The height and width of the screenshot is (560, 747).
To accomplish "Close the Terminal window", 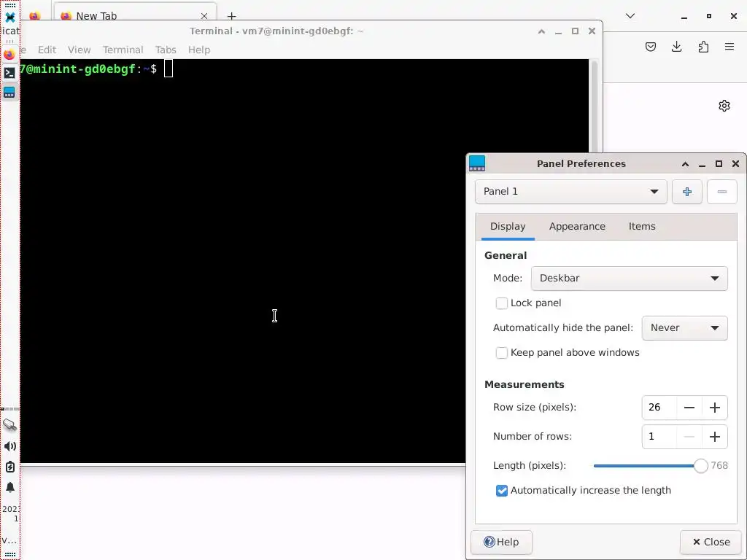I will coord(592,31).
